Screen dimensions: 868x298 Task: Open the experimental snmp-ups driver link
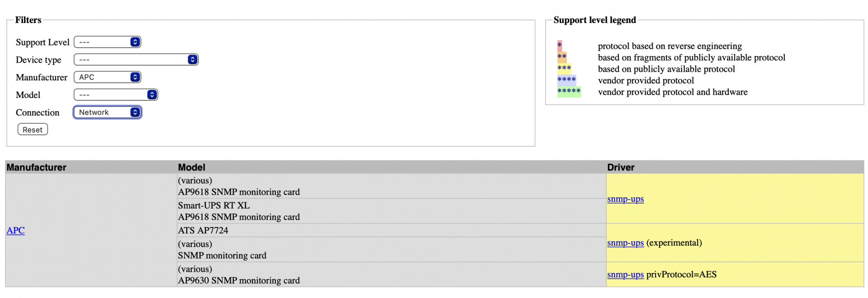pyautogui.click(x=625, y=242)
